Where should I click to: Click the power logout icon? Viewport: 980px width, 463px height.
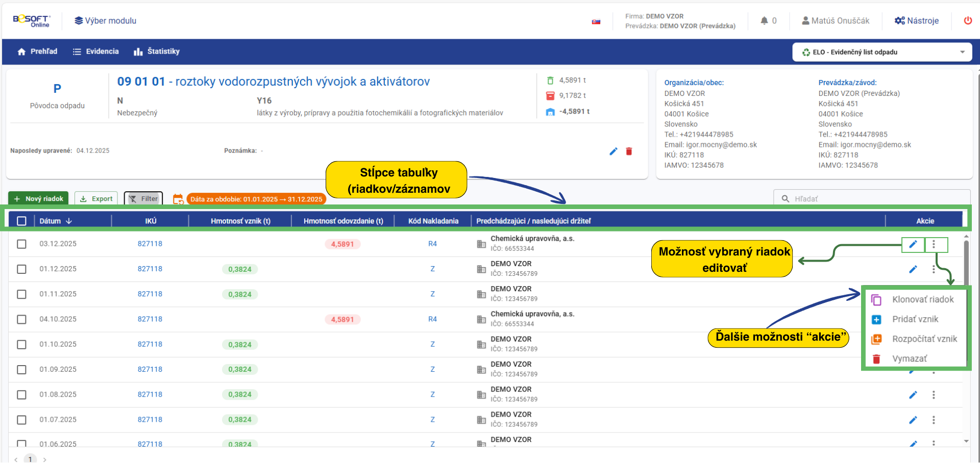[967, 21]
